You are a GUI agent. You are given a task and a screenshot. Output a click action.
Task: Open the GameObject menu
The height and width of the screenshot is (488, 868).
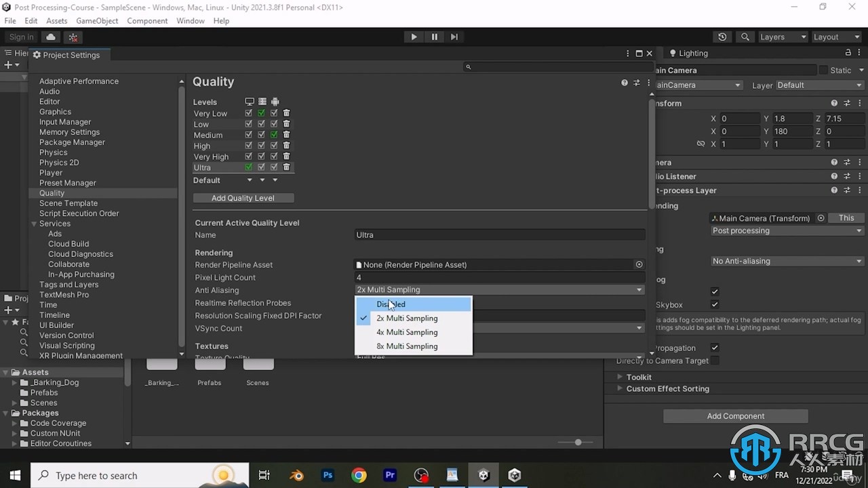pyautogui.click(x=97, y=21)
